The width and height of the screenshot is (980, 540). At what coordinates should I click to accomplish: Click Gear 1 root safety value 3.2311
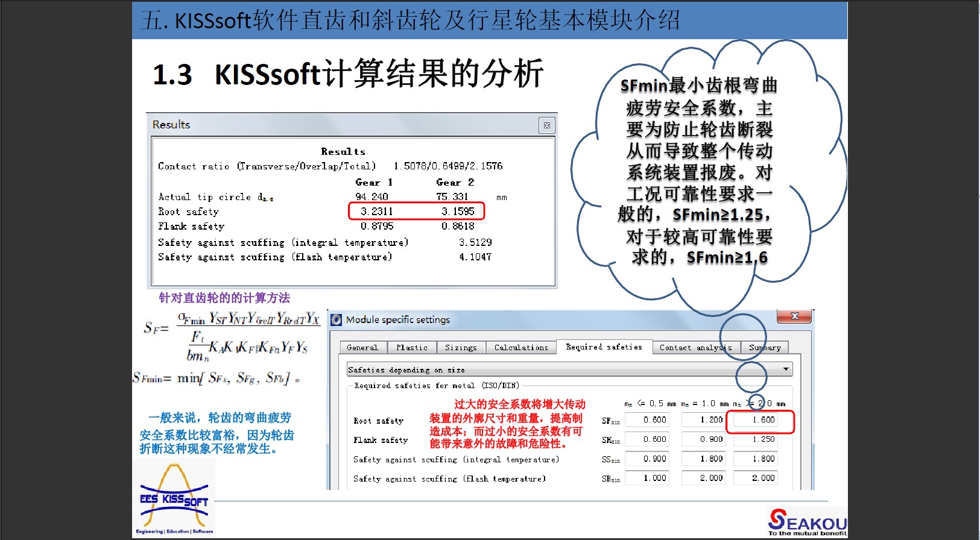[377, 212]
